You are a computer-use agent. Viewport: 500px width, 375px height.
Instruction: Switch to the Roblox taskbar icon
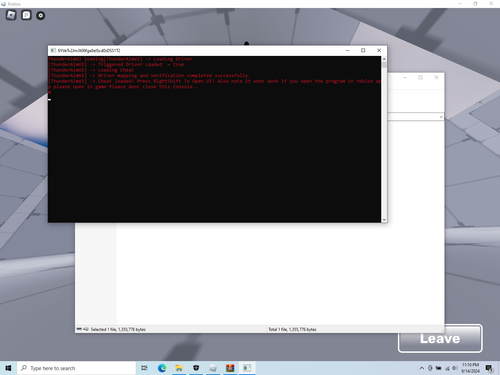tap(213, 368)
